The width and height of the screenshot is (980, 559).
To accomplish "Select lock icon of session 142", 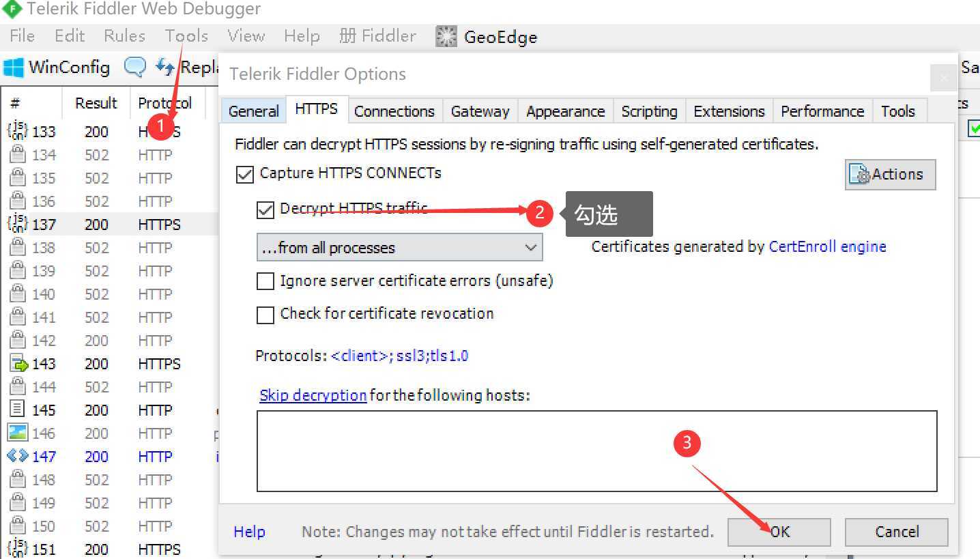I will point(18,340).
